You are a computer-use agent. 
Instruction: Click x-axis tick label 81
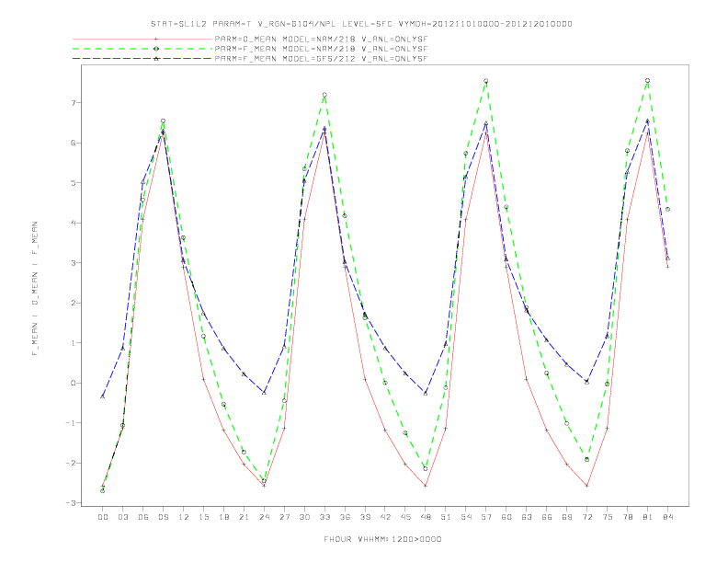648,517
